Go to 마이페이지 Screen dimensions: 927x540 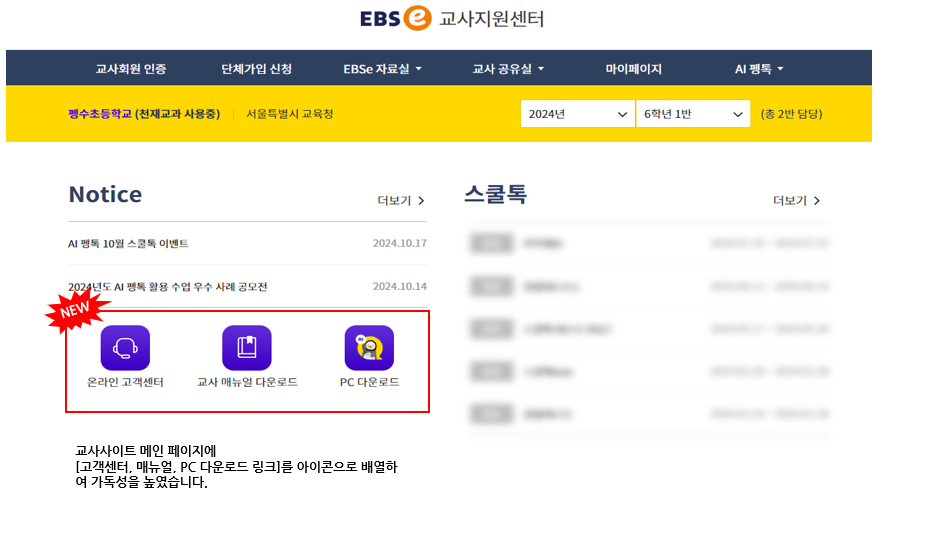tap(633, 69)
